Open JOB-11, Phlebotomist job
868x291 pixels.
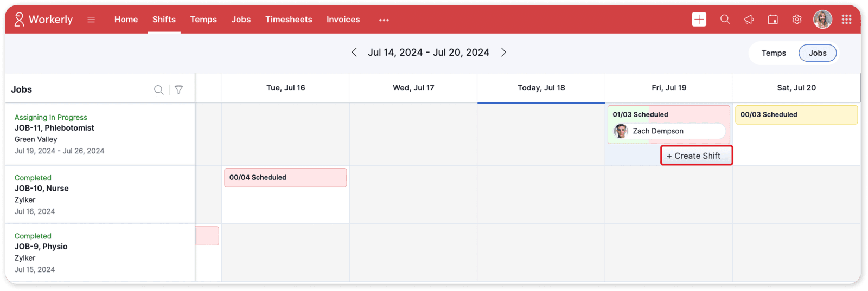pyautogui.click(x=54, y=128)
